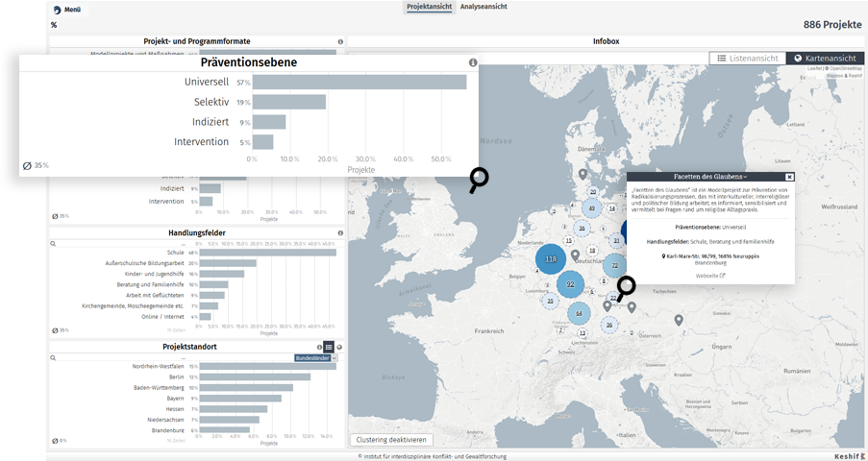Select map pin near Dänemark
Screen dimensions: 868x461
(x=583, y=175)
